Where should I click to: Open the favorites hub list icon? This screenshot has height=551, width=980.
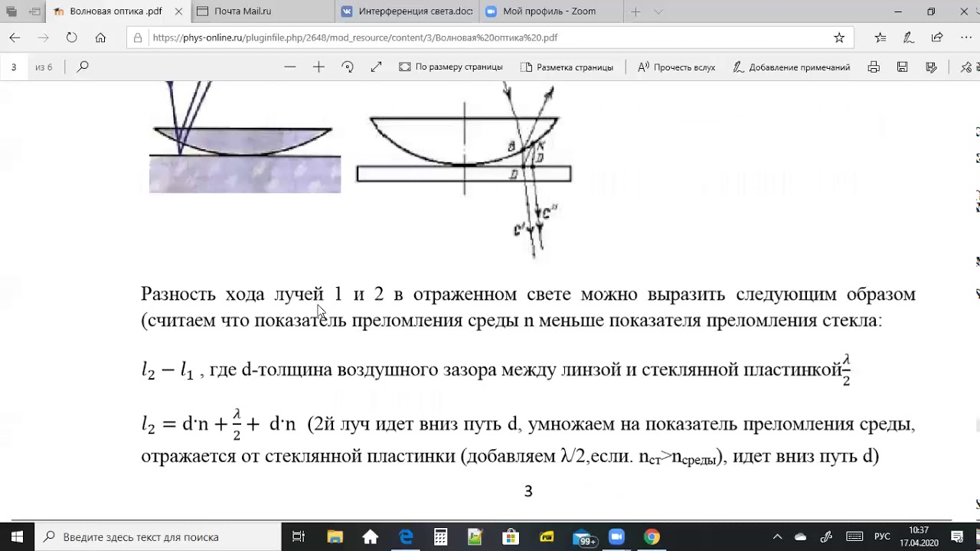click(x=880, y=37)
